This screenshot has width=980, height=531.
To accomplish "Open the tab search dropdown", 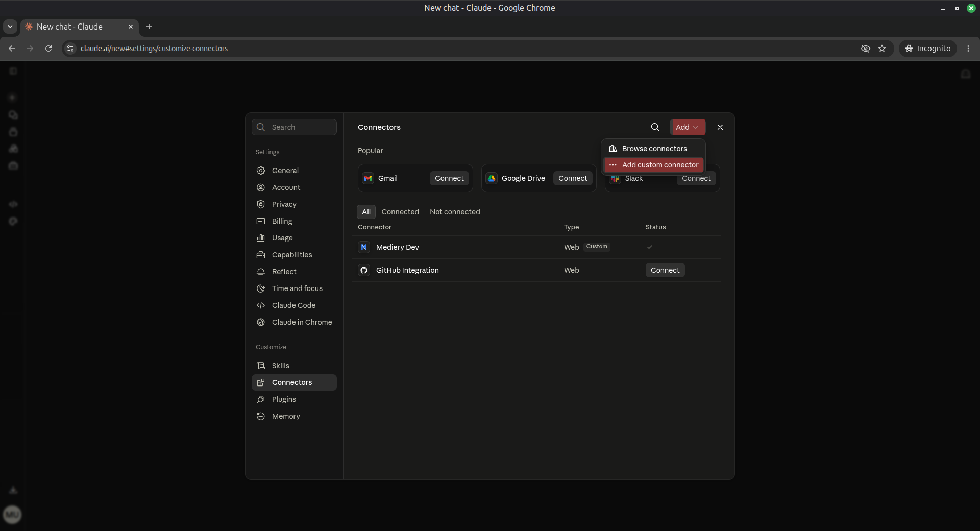I will [10, 27].
